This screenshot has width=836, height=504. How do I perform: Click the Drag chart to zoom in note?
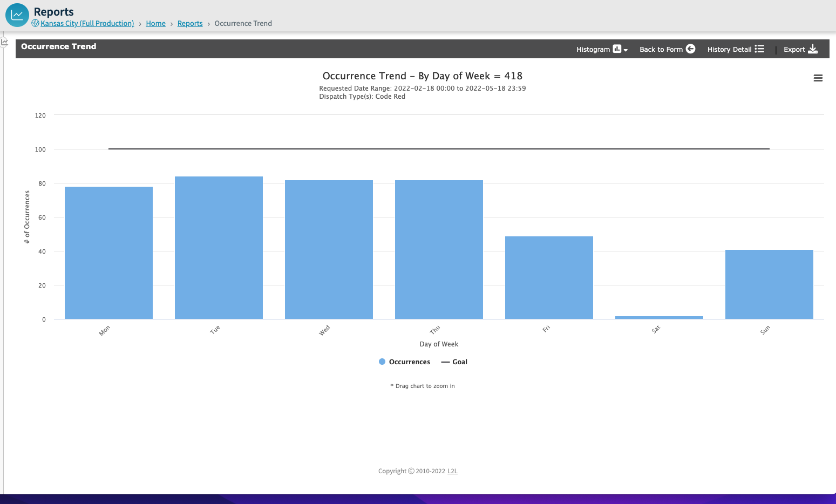click(423, 386)
